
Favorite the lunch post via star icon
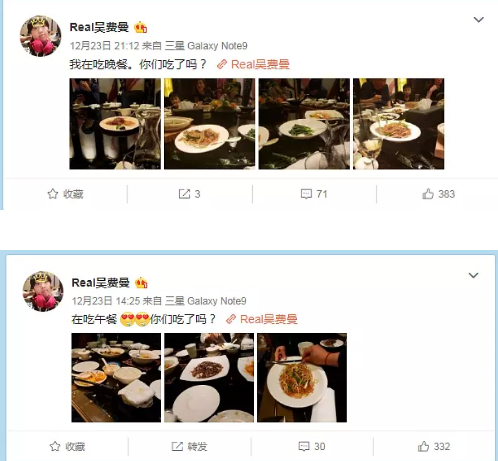(x=55, y=446)
